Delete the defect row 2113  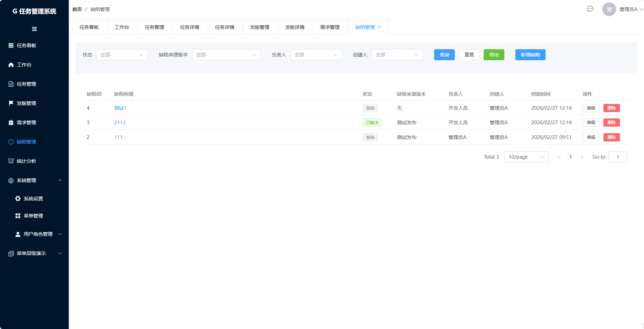[x=612, y=123]
